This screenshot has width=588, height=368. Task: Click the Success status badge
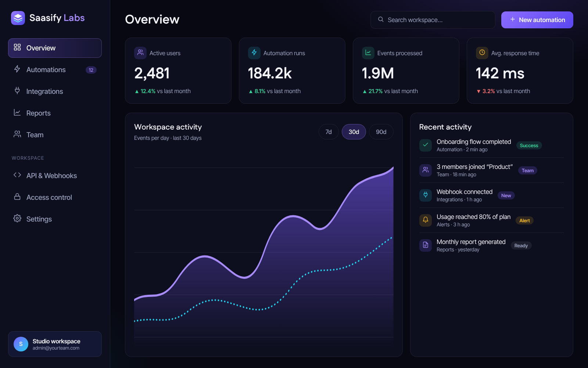pos(529,145)
